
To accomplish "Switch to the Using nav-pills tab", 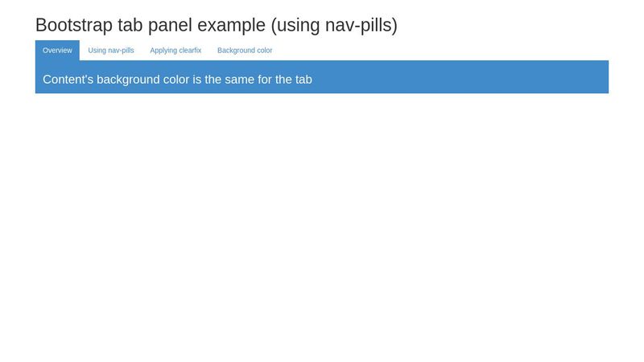I will (x=111, y=51).
